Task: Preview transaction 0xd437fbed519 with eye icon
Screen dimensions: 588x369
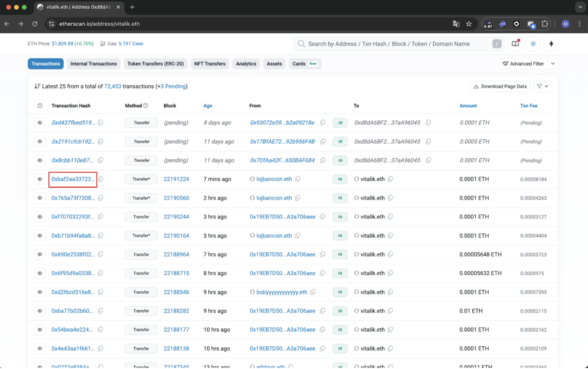Action: (40, 123)
